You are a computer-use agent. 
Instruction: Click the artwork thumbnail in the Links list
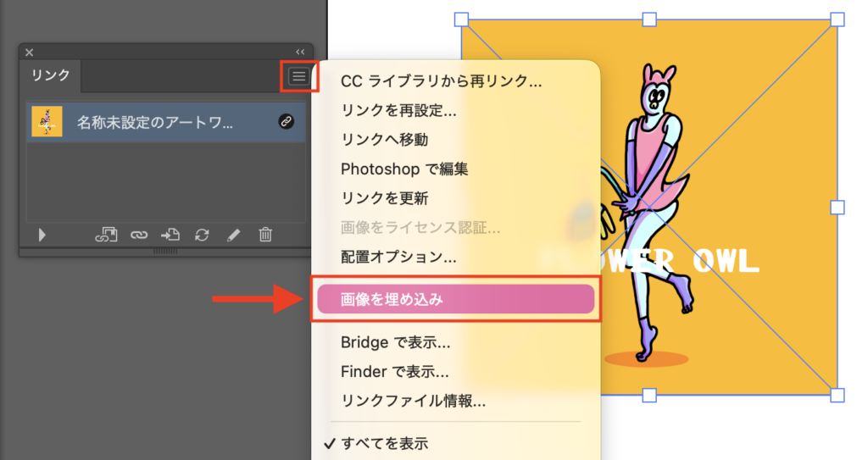47,122
